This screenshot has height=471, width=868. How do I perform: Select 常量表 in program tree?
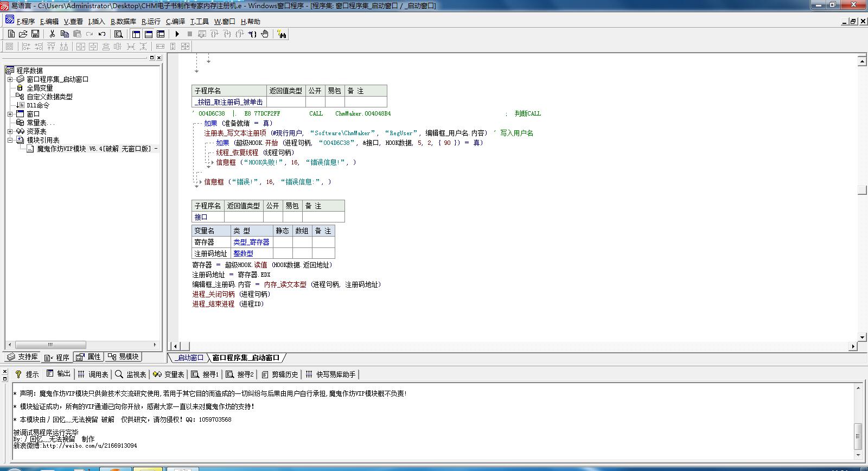point(41,123)
